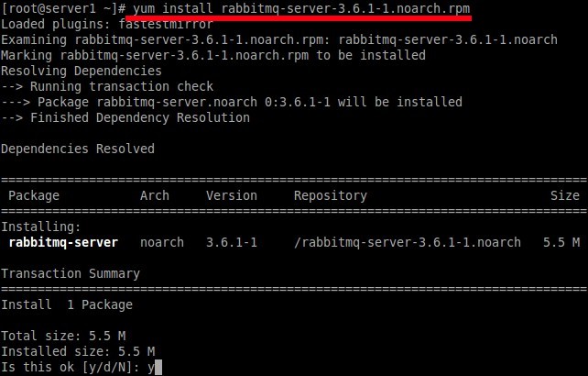Viewport: 588px width, 376px height.
Task: Click the 'Install 1 Package' line
Action: point(67,305)
